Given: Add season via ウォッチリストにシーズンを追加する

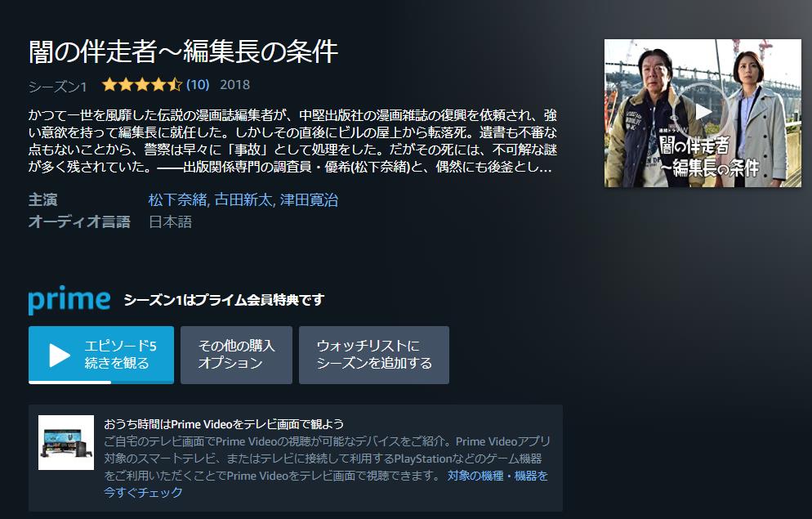Looking at the screenshot, I should 374,355.
